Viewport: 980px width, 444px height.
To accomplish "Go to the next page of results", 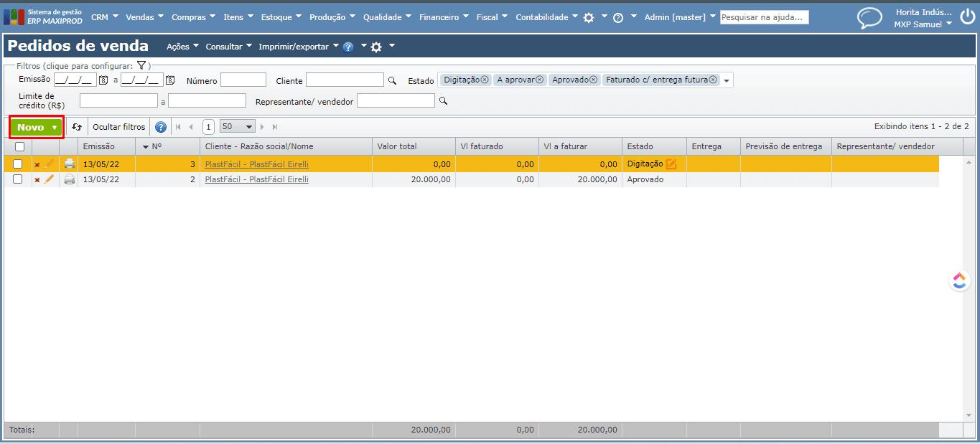I will point(262,127).
